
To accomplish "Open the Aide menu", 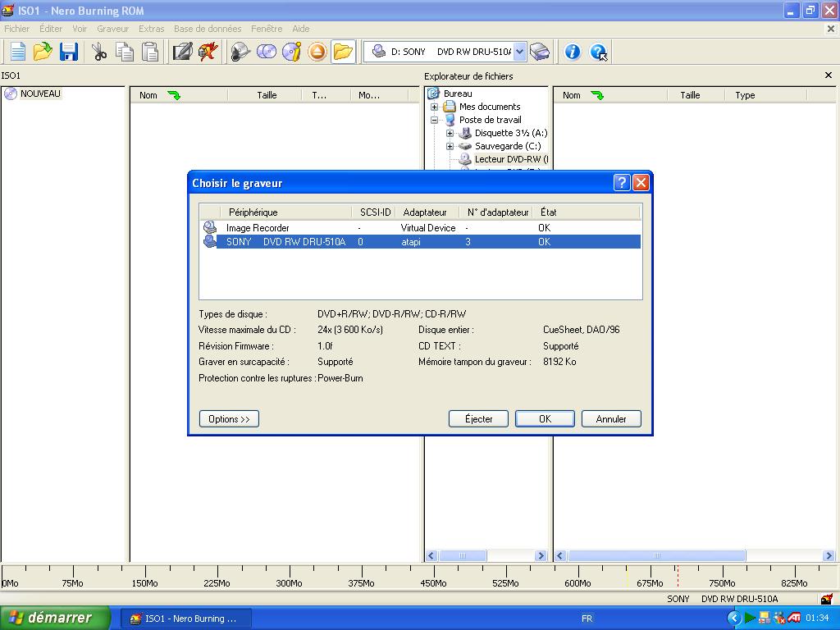I will 301,29.
